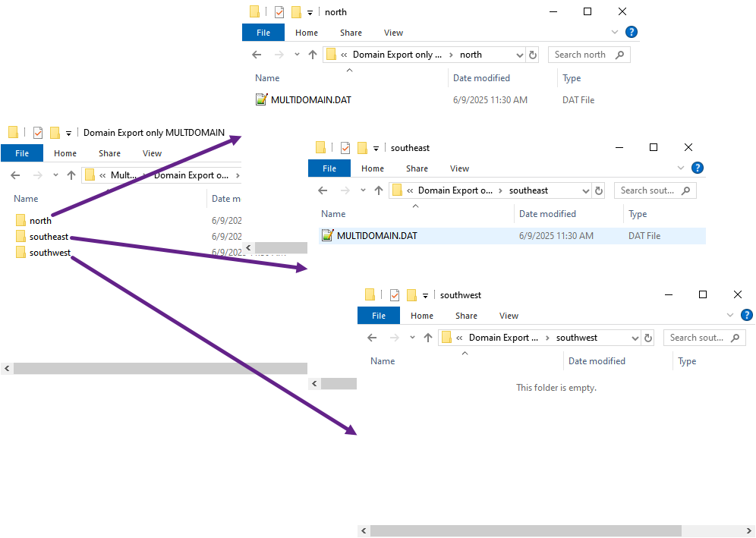The height and width of the screenshot is (538, 756).
Task: Click the Properties quick access icon in southeast window
Action: 345,148
